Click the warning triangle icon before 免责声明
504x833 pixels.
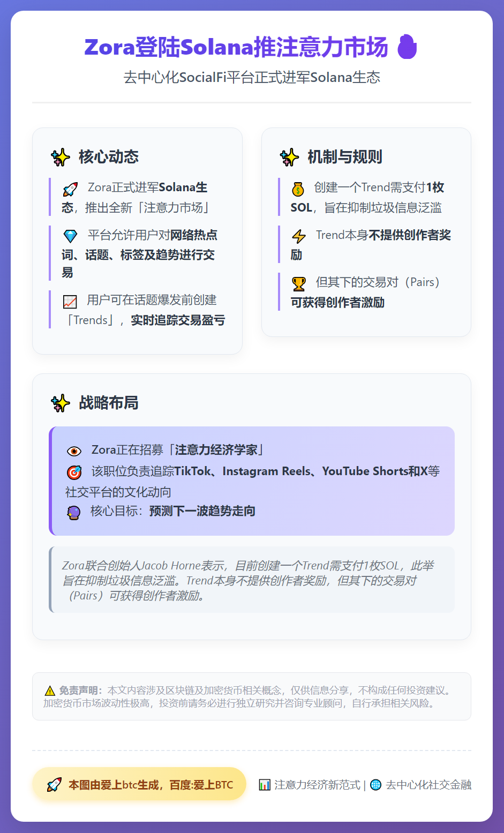point(50,691)
